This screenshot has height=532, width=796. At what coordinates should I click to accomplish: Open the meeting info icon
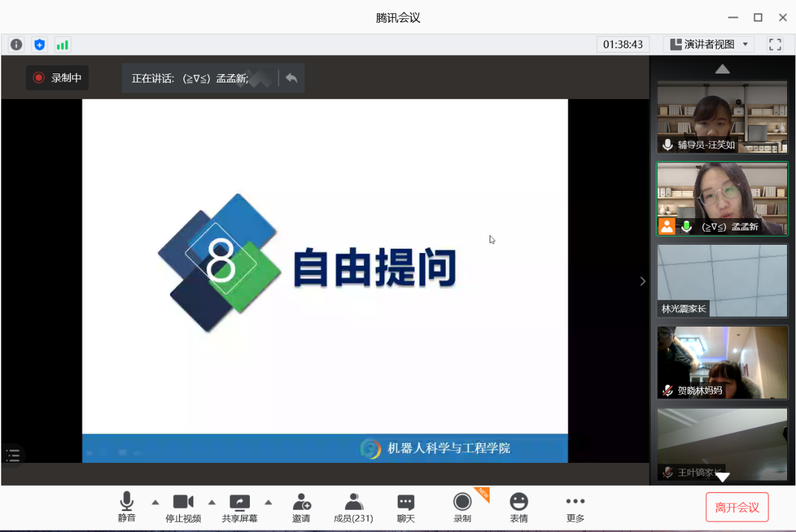16,44
